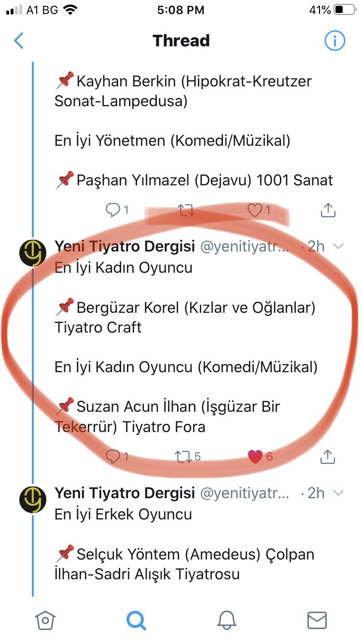Open Yeni Tiyatro Dergisi name on Kadın Oyuncu tweet
Image resolution: width=362 pixels, height=644 pixels.
pos(125,246)
